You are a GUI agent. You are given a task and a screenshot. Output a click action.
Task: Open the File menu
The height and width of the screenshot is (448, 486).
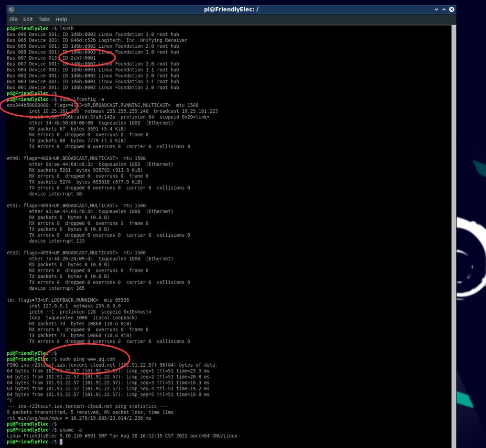[13, 19]
